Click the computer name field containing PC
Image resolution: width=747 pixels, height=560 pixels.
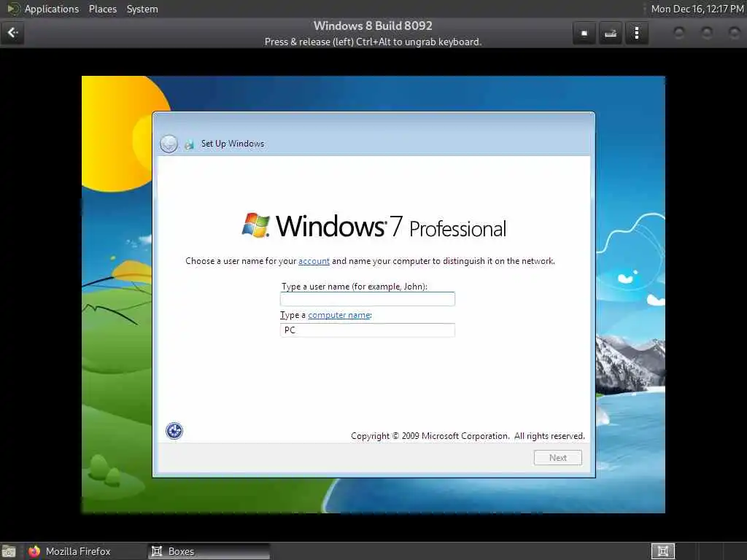click(368, 330)
